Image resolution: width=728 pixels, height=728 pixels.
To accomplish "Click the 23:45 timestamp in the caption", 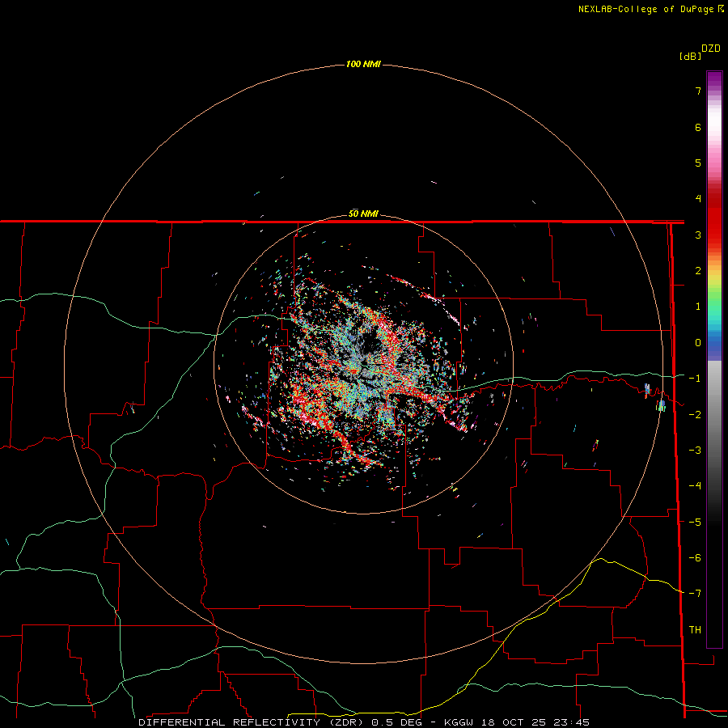I will tap(572, 722).
